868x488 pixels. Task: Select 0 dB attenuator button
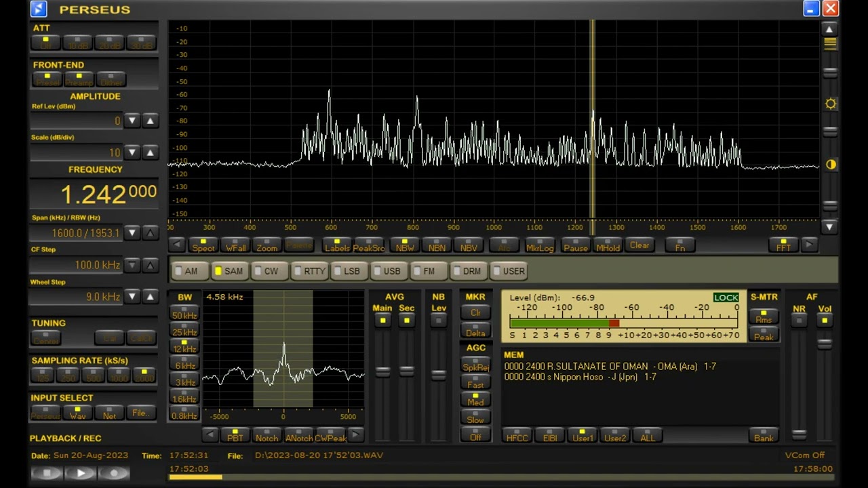[x=45, y=43]
